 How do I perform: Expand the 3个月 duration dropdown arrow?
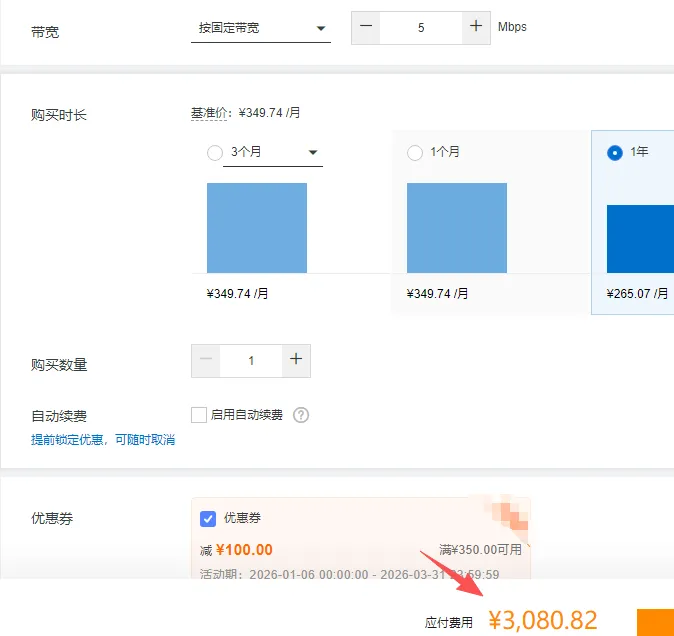pyautogui.click(x=313, y=152)
